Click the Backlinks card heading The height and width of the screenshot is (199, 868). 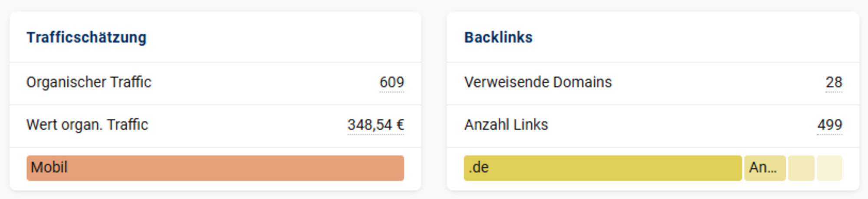(x=498, y=38)
